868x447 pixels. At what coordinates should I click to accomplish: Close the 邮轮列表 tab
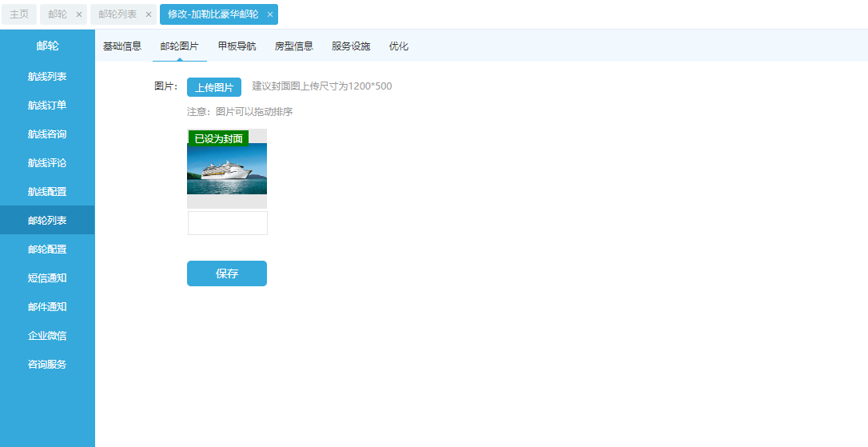148,14
